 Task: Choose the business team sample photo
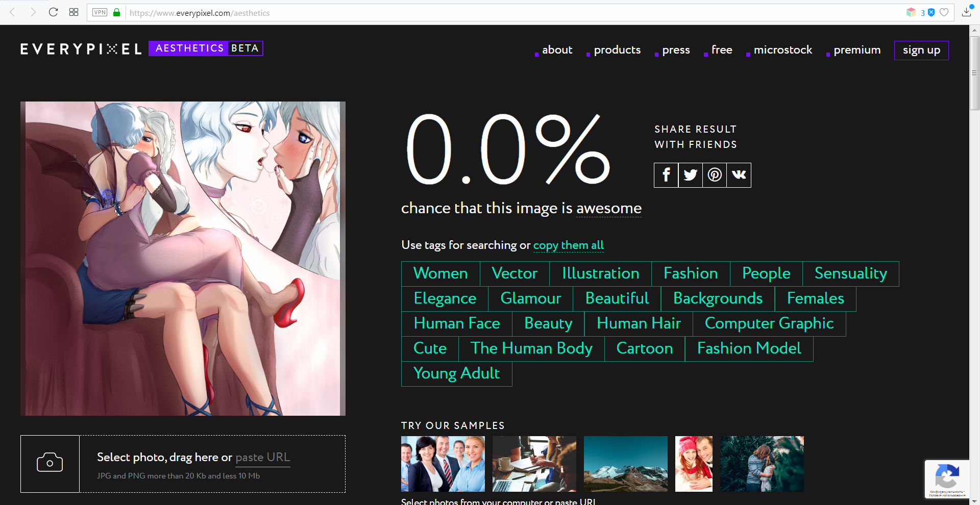443,464
